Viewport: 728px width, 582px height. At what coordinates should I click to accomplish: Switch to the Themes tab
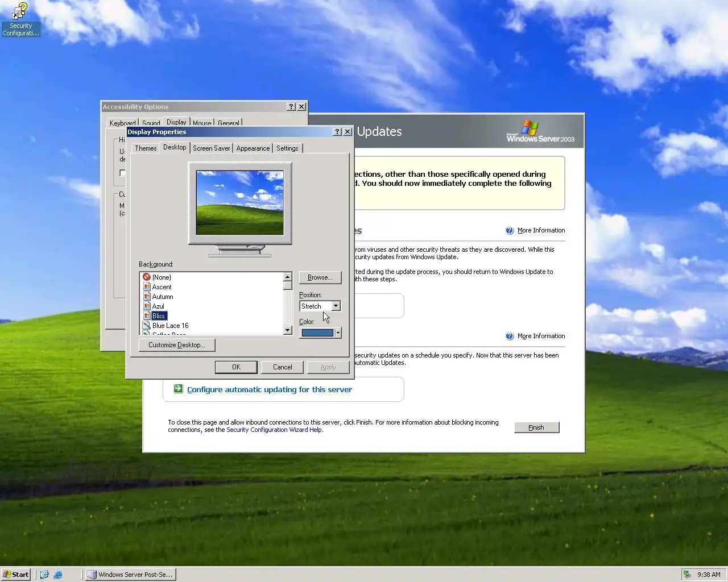tap(146, 148)
